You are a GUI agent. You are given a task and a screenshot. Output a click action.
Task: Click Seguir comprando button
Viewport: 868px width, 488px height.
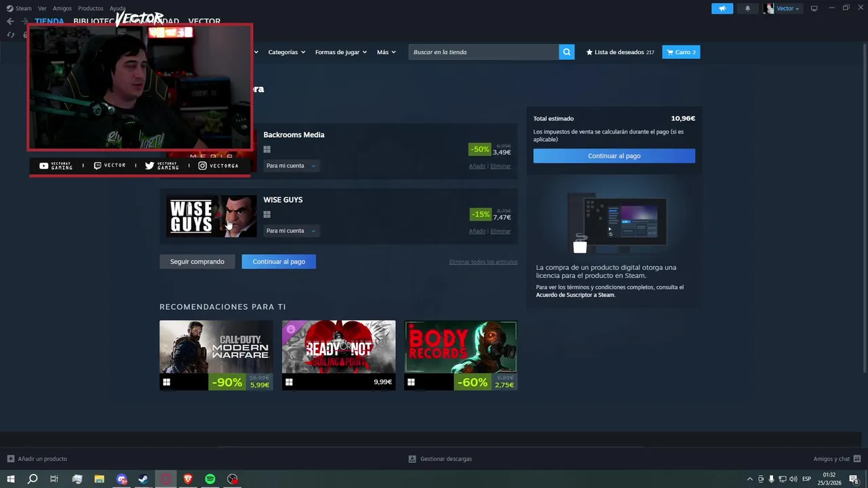(197, 262)
